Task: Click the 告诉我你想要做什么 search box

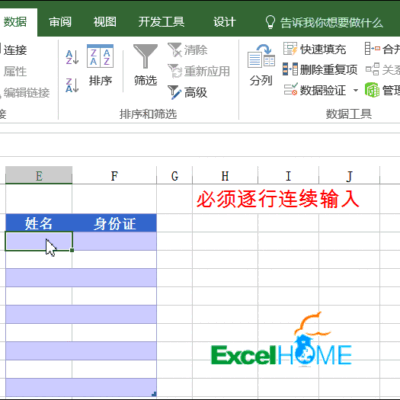Action: [x=331, y=23]
